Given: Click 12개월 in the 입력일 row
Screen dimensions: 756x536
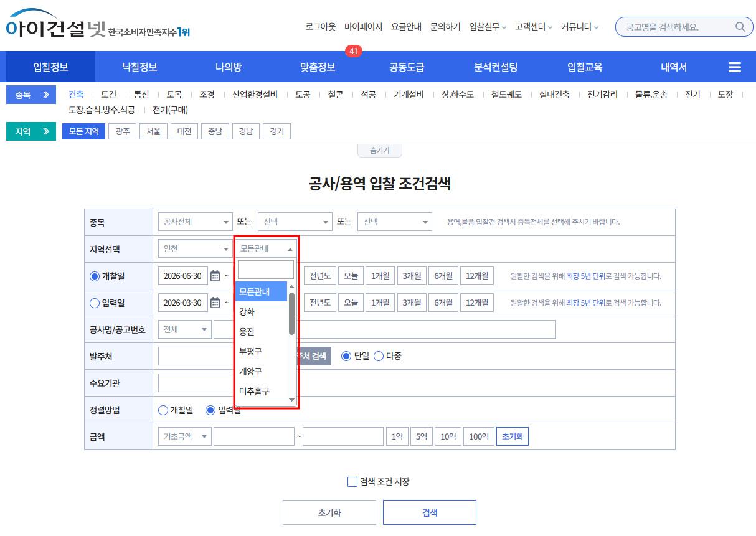Looking at the screenshot, I should (x=477, y=303).
